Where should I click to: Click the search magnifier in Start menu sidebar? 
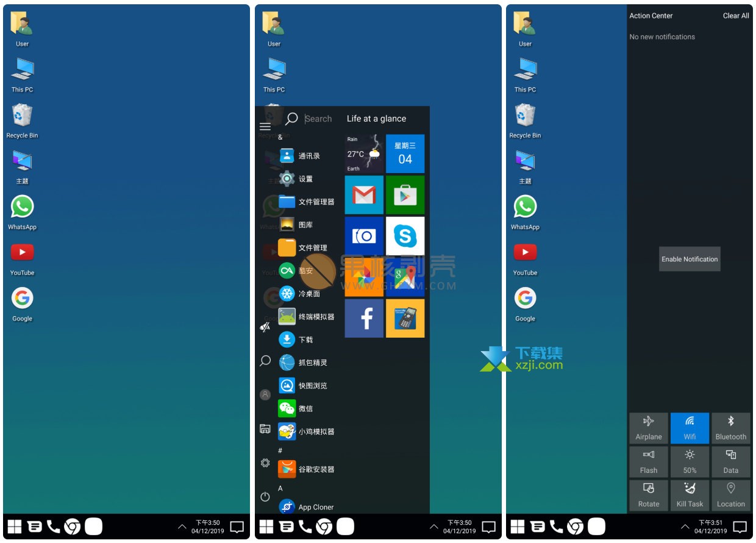(x=265, y=361)
